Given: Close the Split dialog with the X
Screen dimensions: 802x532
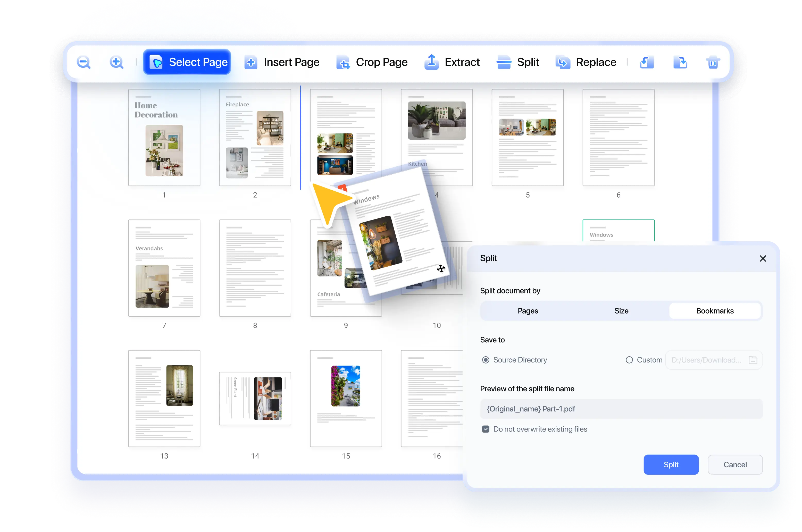Looking at the screenshot, I should (763, 258).
